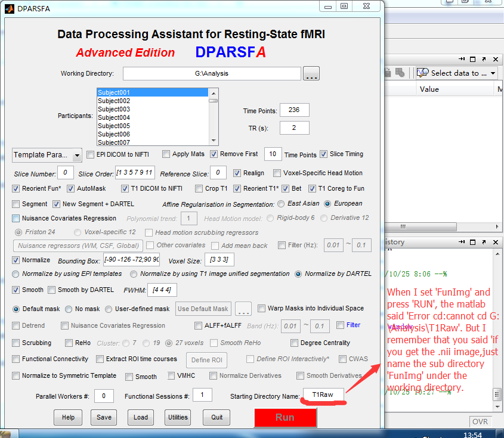The height and width of the screenshot is (438, 504).
Task: Enable Extract ROI time courses checkbox
Action: point(100,359)
